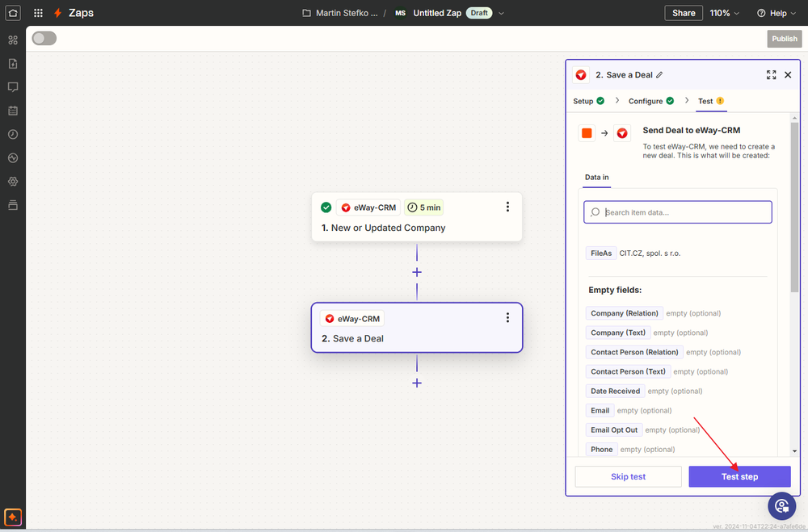Click the green check on the trigger step
808x532 pixels.
(326, 207)
